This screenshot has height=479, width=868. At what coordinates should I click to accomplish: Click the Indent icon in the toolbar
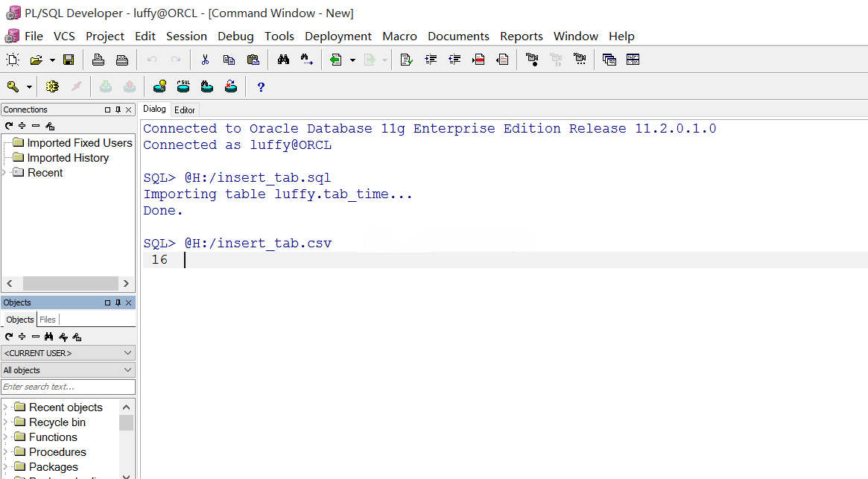[x=431, y=60]
